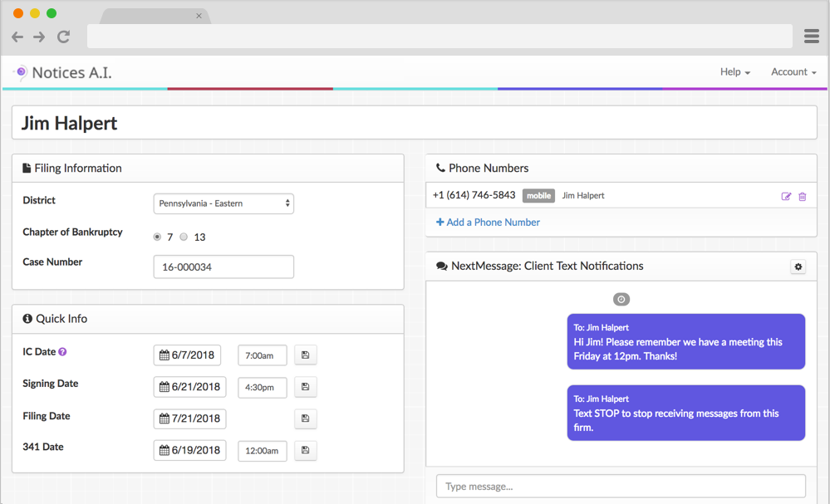Open 341 Date picker 6/19/2018
Viewport: 830px width, 504px height.
click(x=190, y=450)
